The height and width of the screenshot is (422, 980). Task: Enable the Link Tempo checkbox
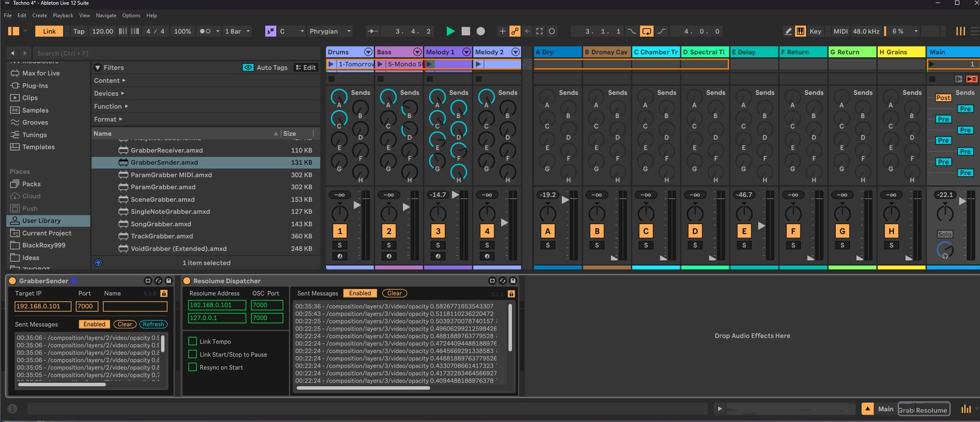pos(192,341)
